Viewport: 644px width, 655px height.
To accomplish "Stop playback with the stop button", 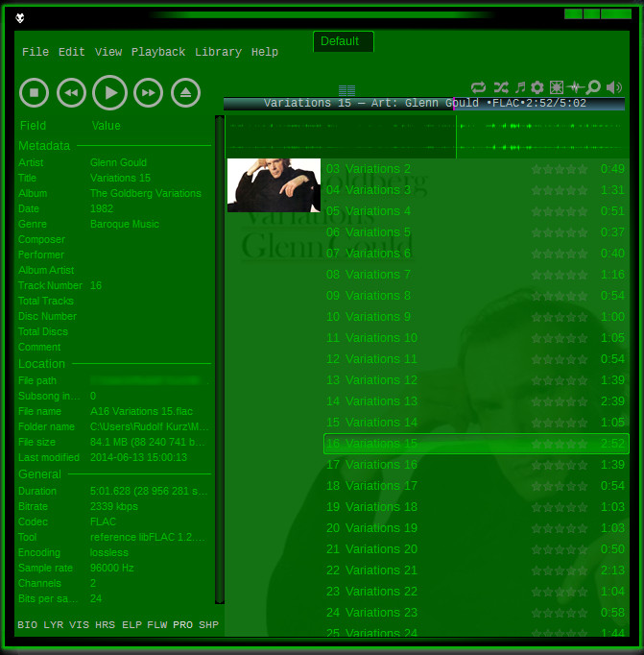I will pyautogui.click(x=34, y=93).
